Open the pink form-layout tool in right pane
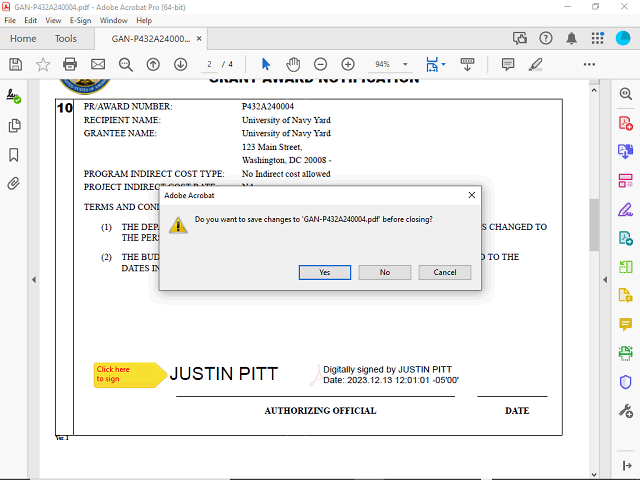The height and width of the screenshot is (480, 640). [625, 180]
